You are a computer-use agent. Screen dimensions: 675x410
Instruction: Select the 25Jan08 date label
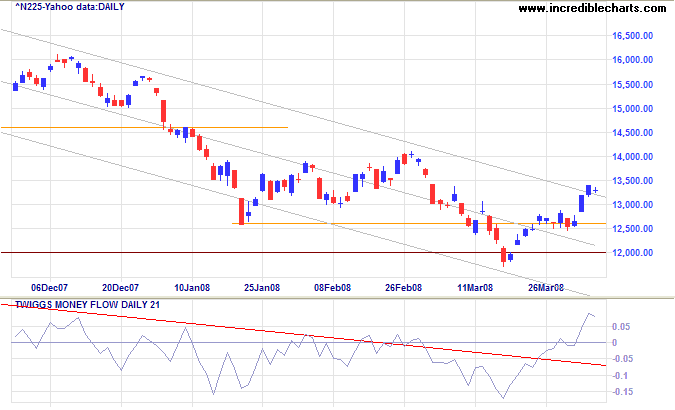262,287
